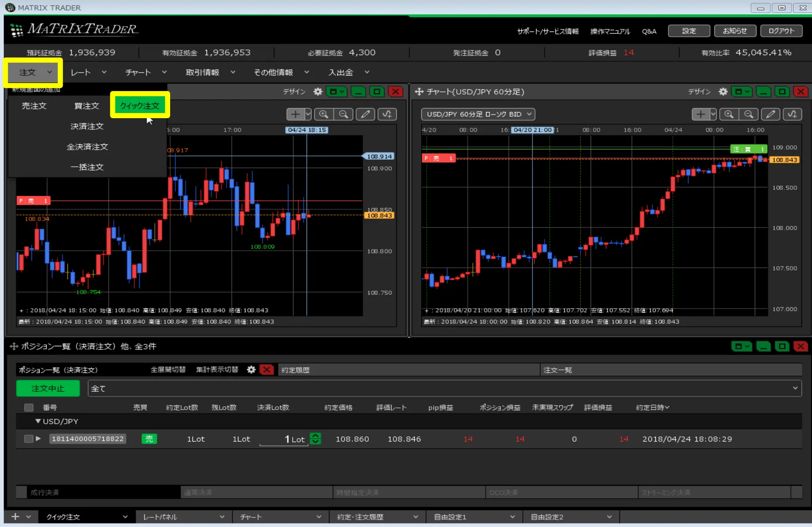This screenshot has width=812, height=527.
Task: Select クイック注文 from order menu
Action: coord(140,105)
